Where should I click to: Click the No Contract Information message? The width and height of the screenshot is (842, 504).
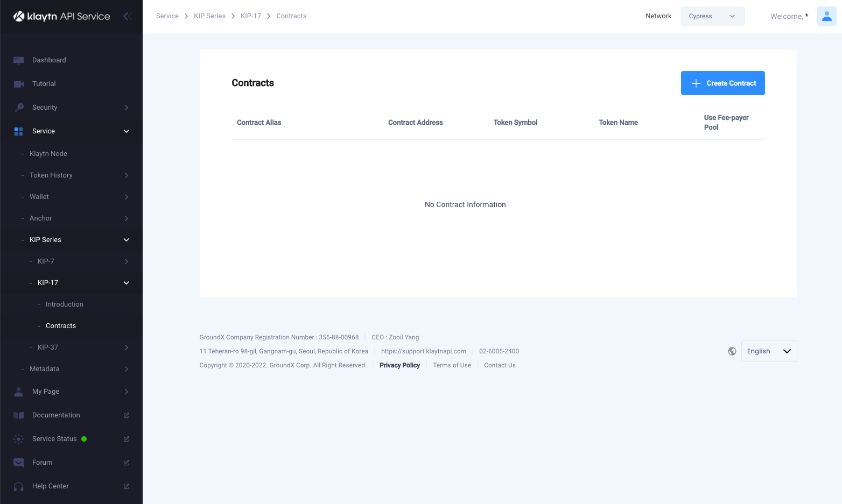coord(465,204)
